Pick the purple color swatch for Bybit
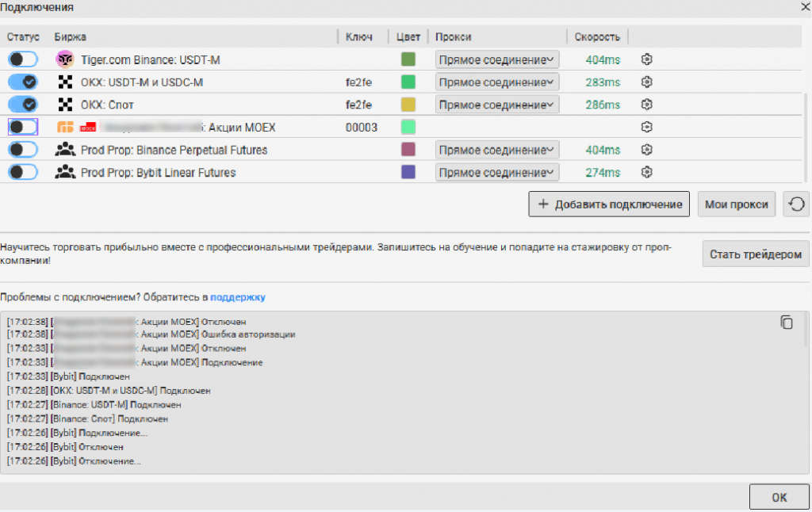The image size is (812, 512). (408, 172)
